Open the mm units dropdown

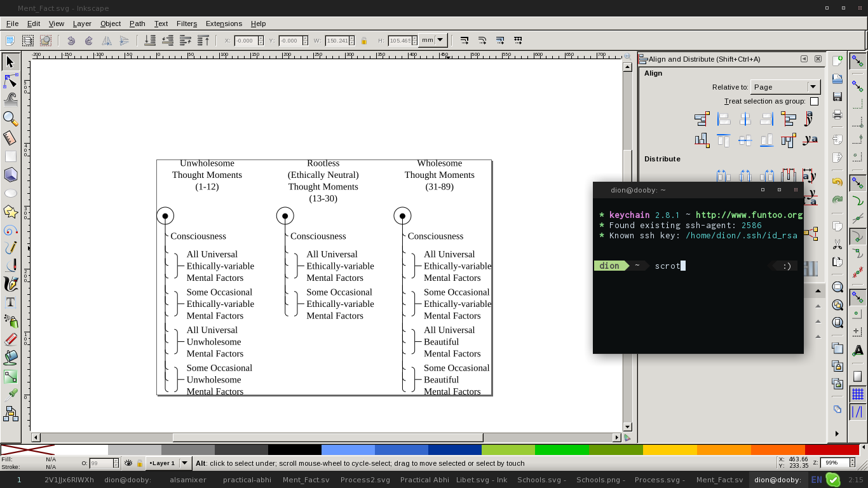(433, 40)
